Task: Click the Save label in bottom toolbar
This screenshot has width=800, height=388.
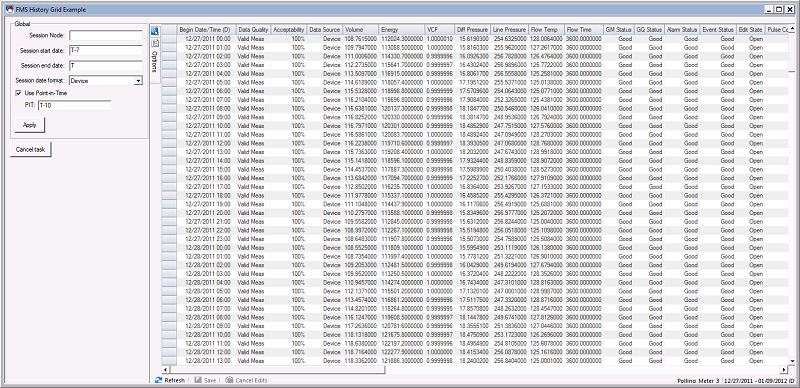Action: click(x=210, y=380)
